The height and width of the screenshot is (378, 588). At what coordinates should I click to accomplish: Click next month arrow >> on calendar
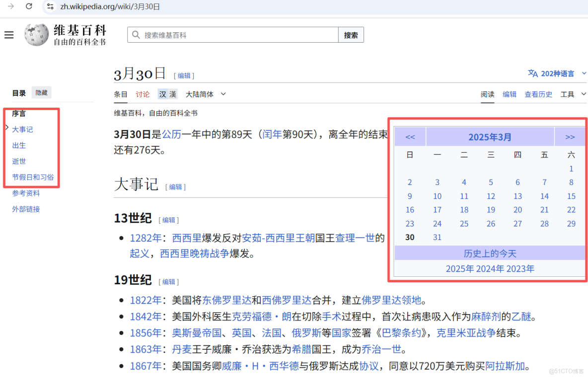point(570,137)
